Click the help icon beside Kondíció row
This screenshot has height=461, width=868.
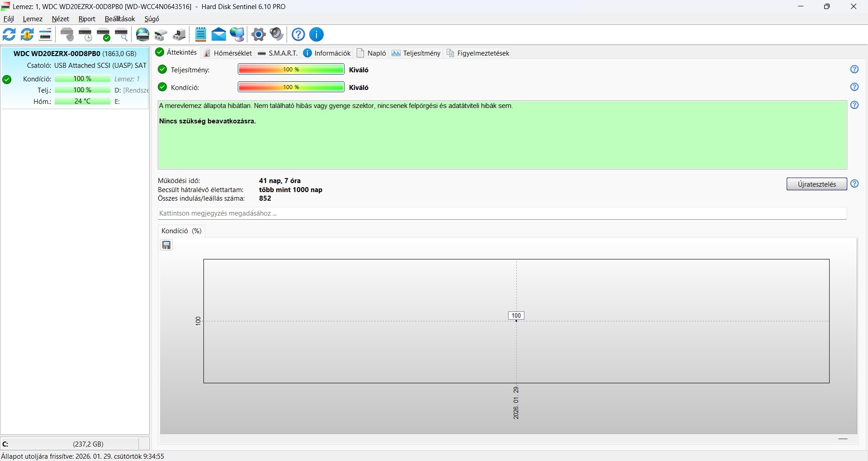click(854, 87)
